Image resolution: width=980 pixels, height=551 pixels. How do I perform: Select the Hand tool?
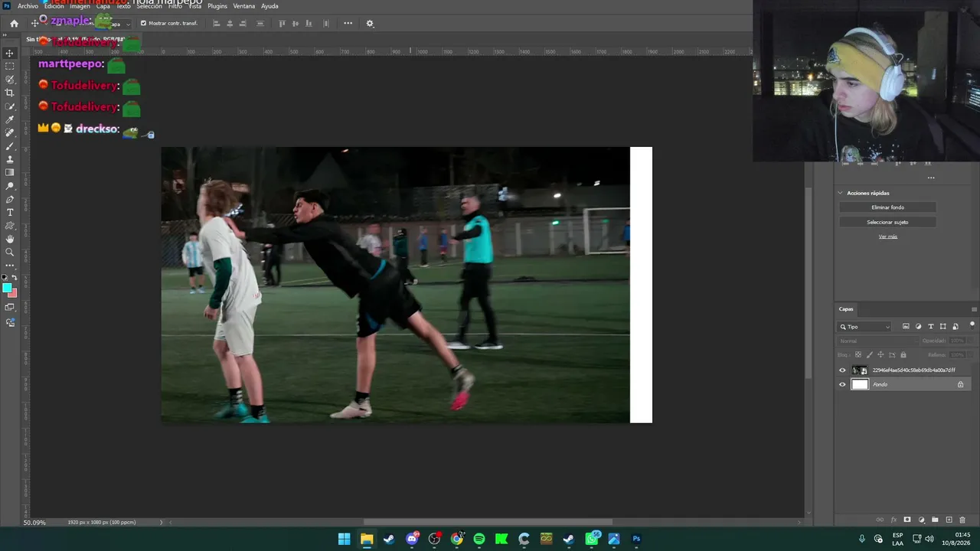[x=10, y=239]
